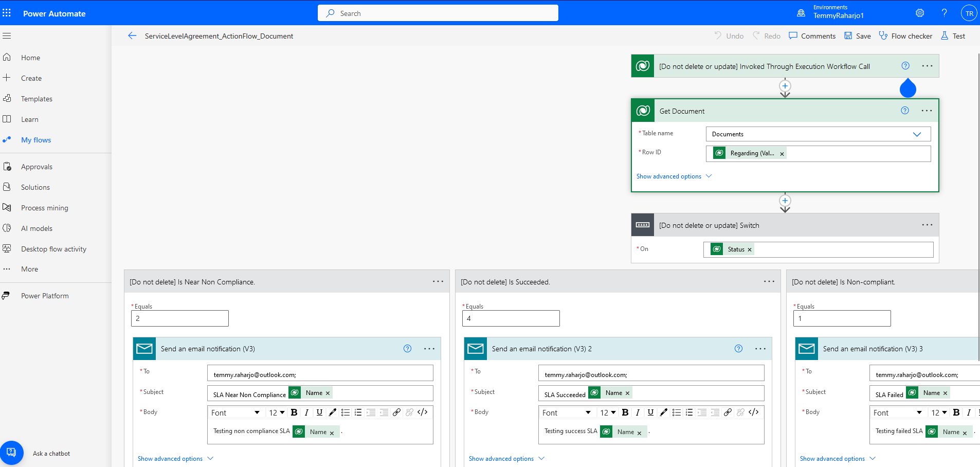Click the Test button

953,36
